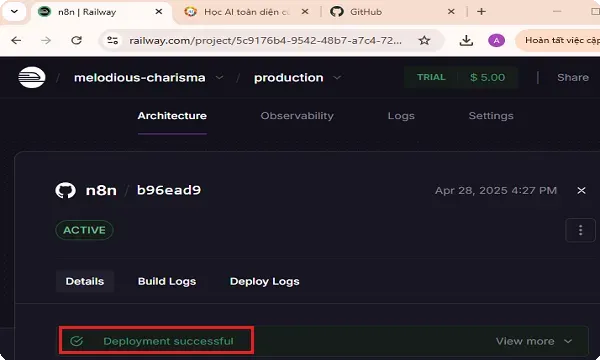Open the purple profile avatar

496,40
